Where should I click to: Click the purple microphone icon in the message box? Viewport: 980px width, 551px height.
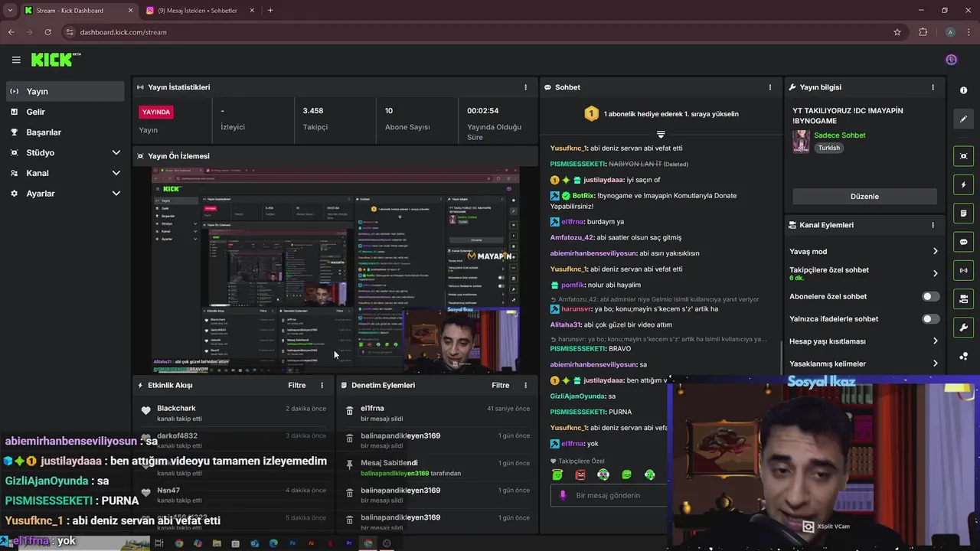click(563, 495)
